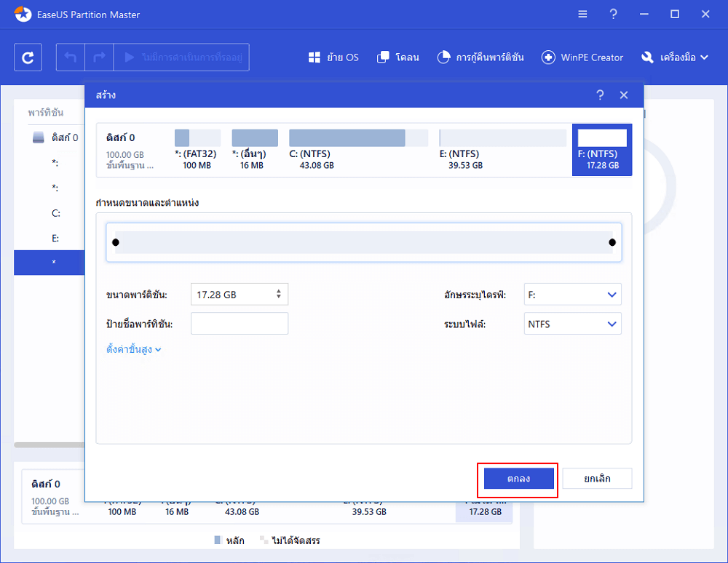Expand ตั้งค่าขั้นสูง advanced settings
This screenshot has height=563, width=728.
pos(134,350)
